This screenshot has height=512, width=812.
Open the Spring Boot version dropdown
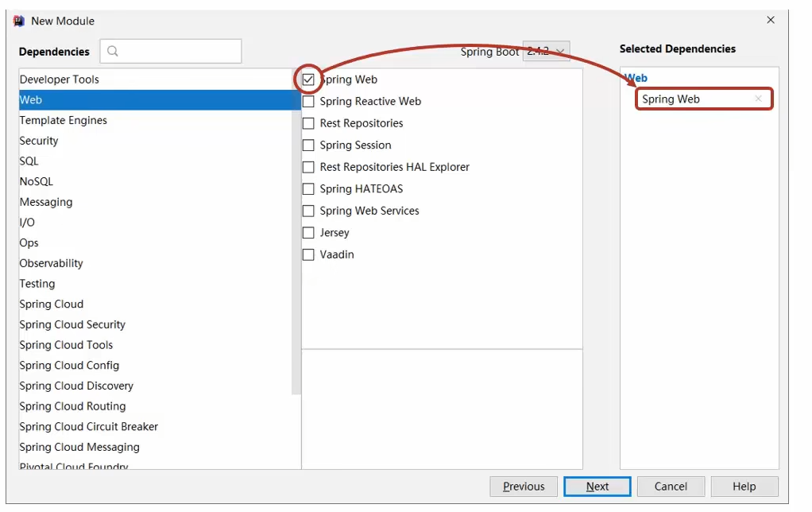pos(547,52)
